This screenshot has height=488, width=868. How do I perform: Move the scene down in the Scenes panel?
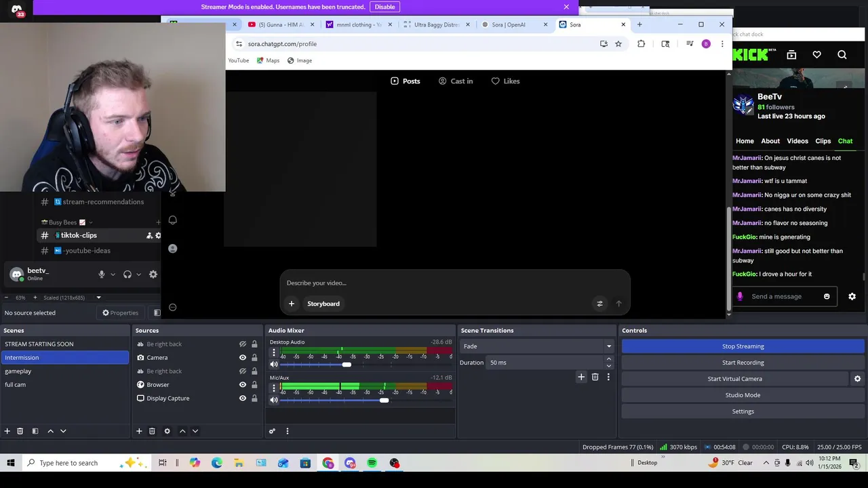63,431
